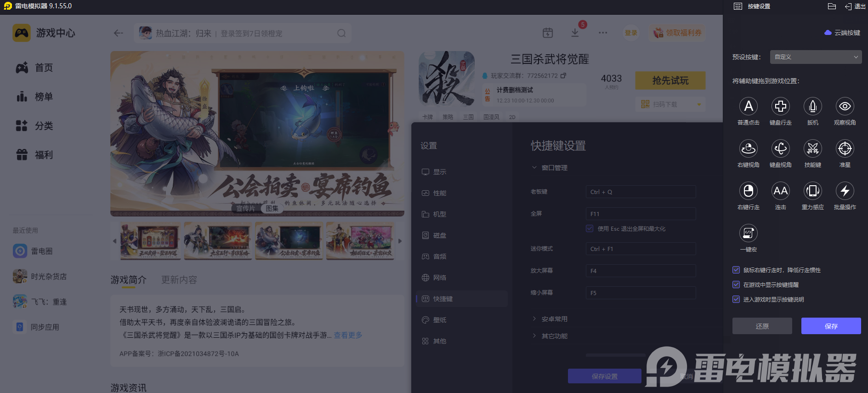Switch to the 更新内容 tab
Image resolution: width=868 pixels, height=393 pixels.
pyautogui.click(x=179, y=280)
